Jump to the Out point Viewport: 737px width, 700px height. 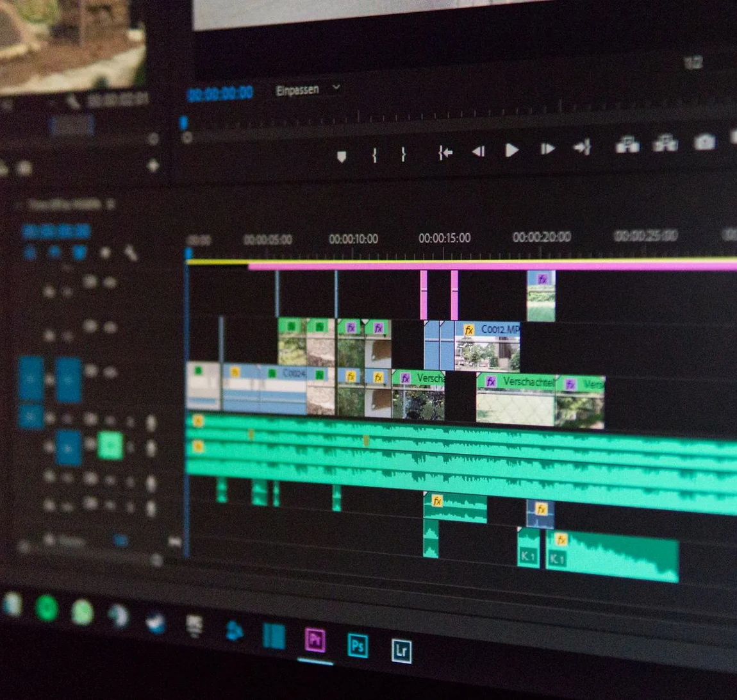(582, 148)
